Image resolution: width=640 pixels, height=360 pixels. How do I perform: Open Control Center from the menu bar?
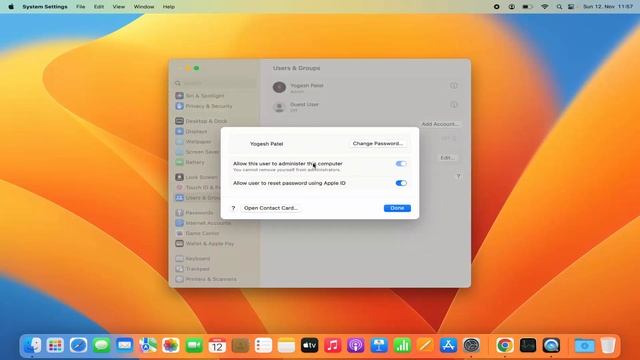(x=571, y=7)
